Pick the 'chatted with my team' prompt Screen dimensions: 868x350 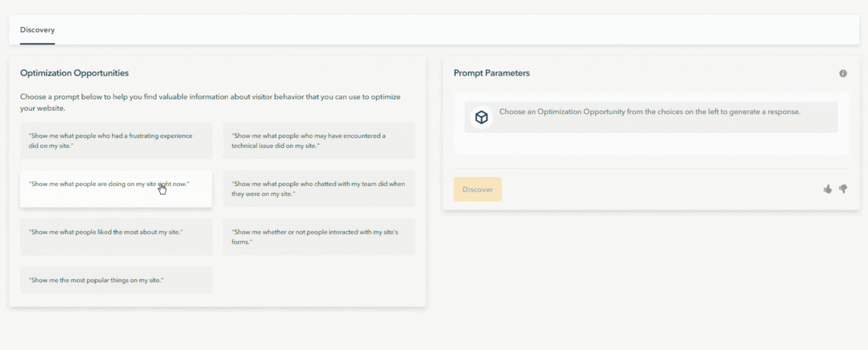click(319, 189)
